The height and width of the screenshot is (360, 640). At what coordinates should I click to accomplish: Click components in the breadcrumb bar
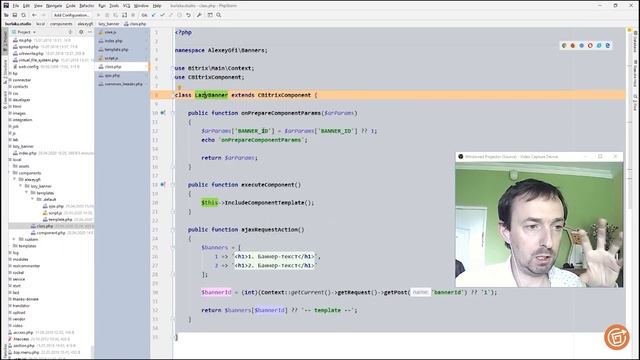[61, 24]
